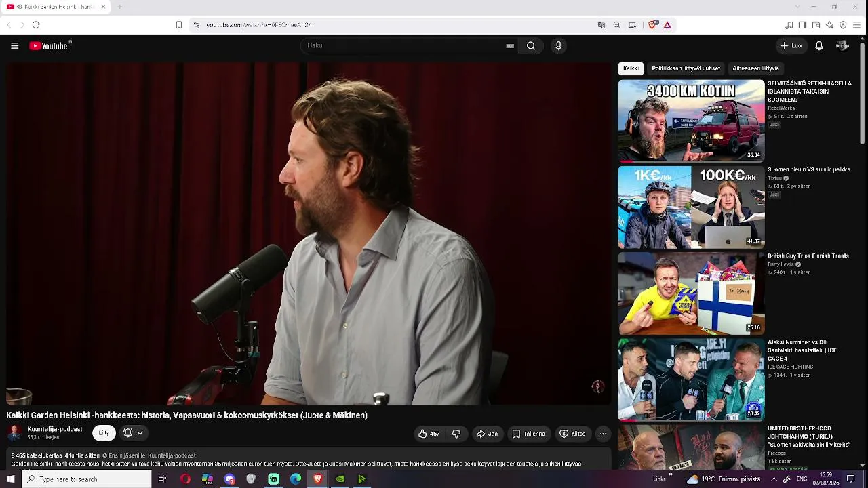The height and width of the screenshot is (488, 868).
Task: Click the Luo create button
Action: tap(791, 46)
